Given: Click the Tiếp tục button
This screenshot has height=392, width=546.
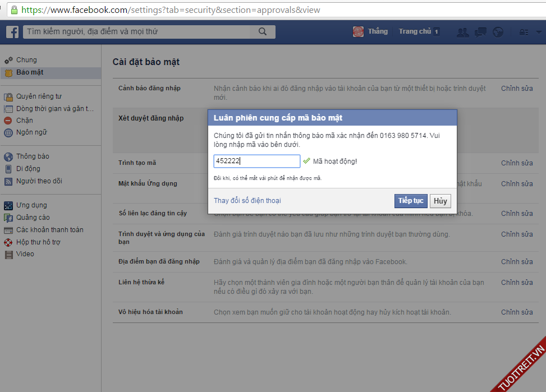Looking at the screenshot, I should point(411,201).
